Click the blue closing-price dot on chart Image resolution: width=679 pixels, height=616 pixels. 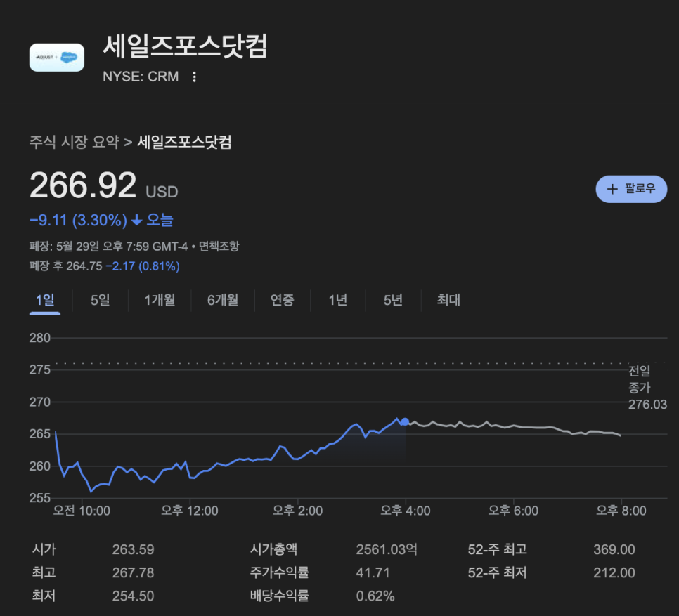click(405, 421)
